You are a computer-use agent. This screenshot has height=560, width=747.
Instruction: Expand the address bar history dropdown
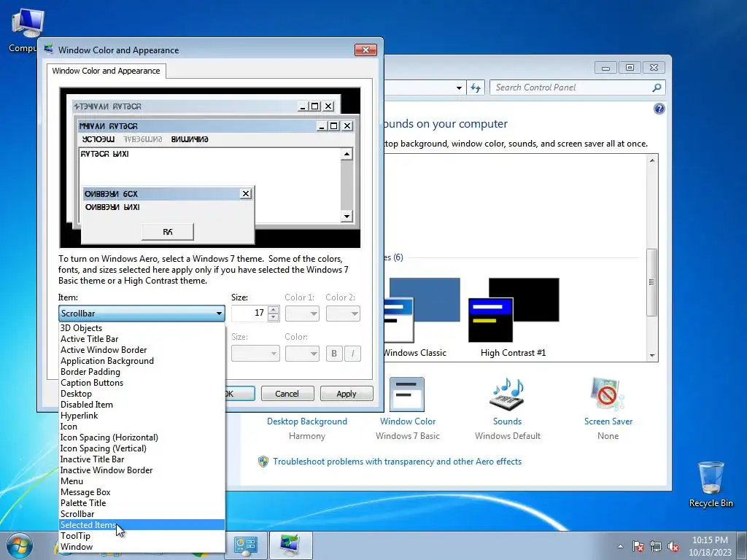[x=459, y=87]
